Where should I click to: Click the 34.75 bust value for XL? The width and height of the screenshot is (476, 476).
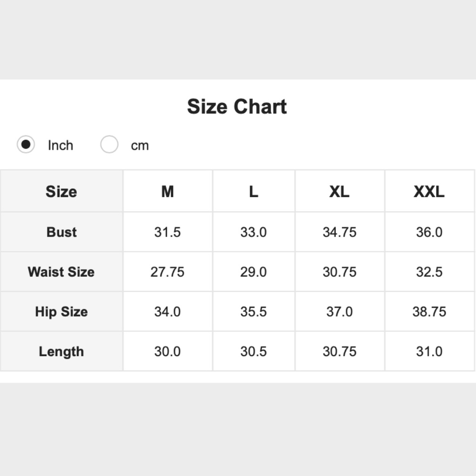click(x=339, y=232)
